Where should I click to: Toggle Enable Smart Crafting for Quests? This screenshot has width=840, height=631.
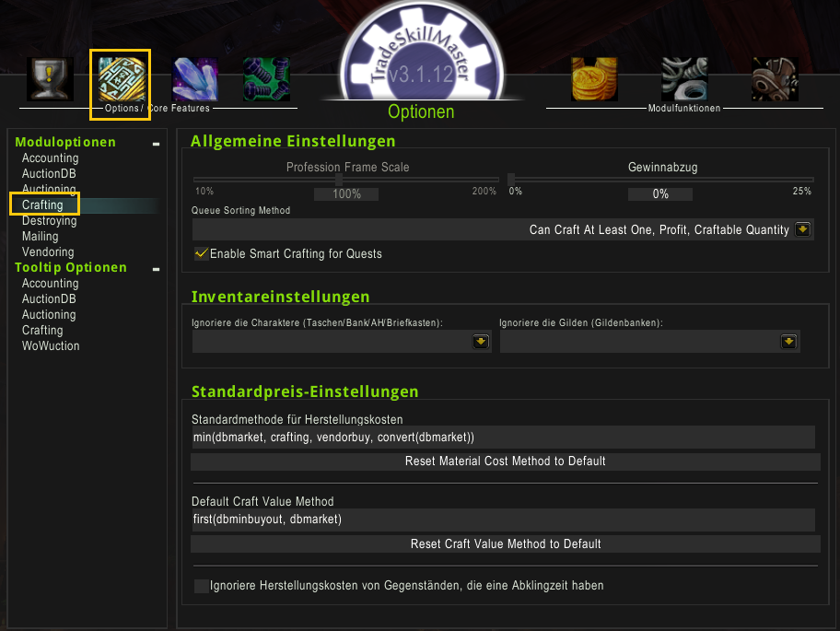pos(202,253)
